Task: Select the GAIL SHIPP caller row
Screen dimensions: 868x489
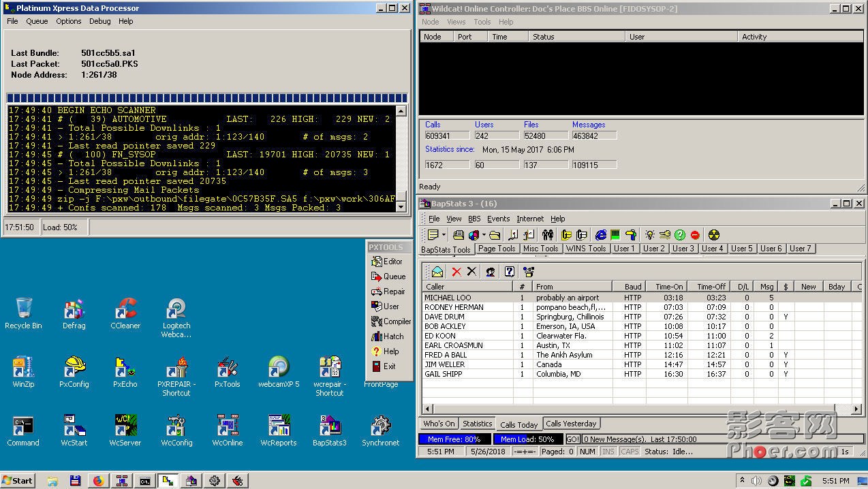Action: [x=642, y=374]
